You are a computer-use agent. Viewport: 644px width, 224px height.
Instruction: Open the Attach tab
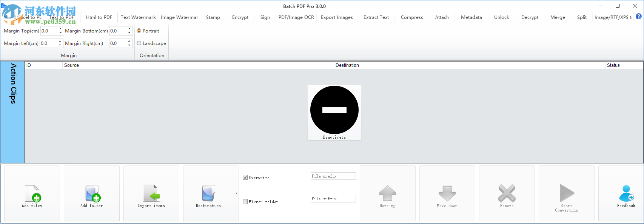[442, 17]
